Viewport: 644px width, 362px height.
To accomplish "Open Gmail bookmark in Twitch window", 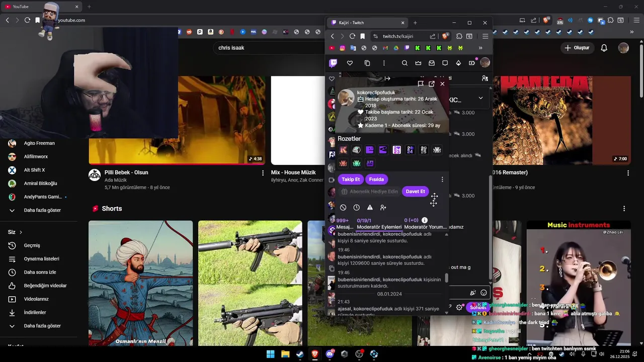I will coord(385,48).
